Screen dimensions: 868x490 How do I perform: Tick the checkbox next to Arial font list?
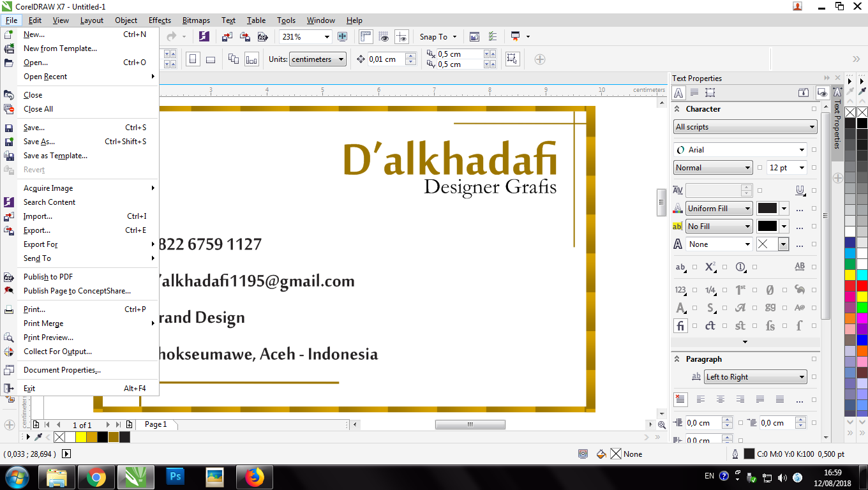[814, 150]
